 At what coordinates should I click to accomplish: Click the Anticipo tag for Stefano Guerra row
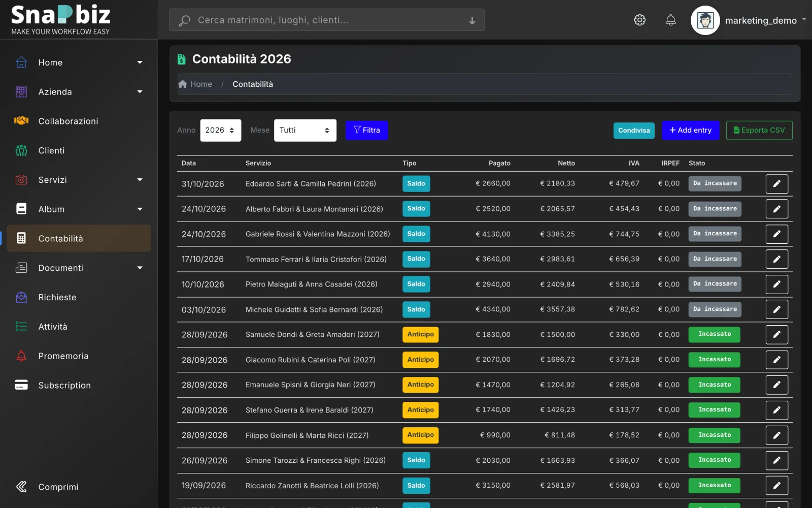(x=420, y=410)
